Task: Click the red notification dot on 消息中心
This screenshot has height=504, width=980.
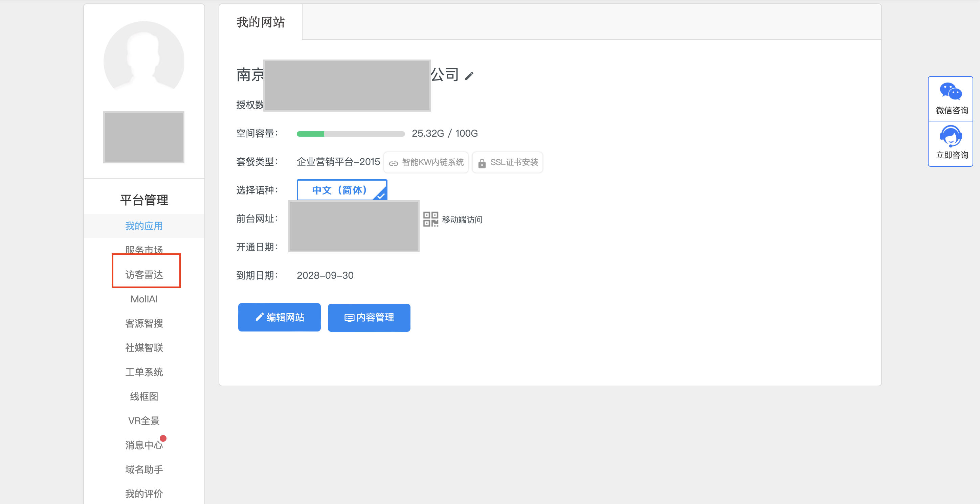Action: click(163, 438)
